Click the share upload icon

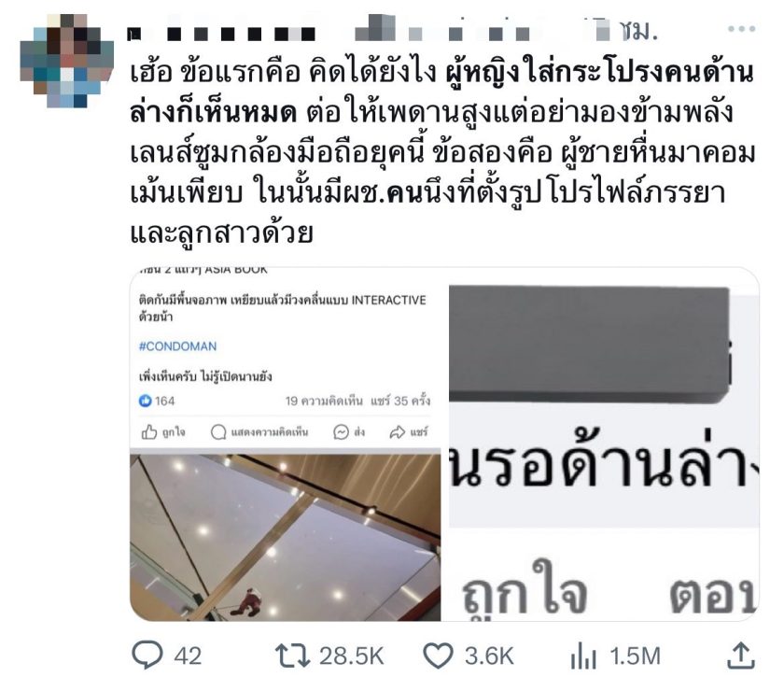click(740, 656)
